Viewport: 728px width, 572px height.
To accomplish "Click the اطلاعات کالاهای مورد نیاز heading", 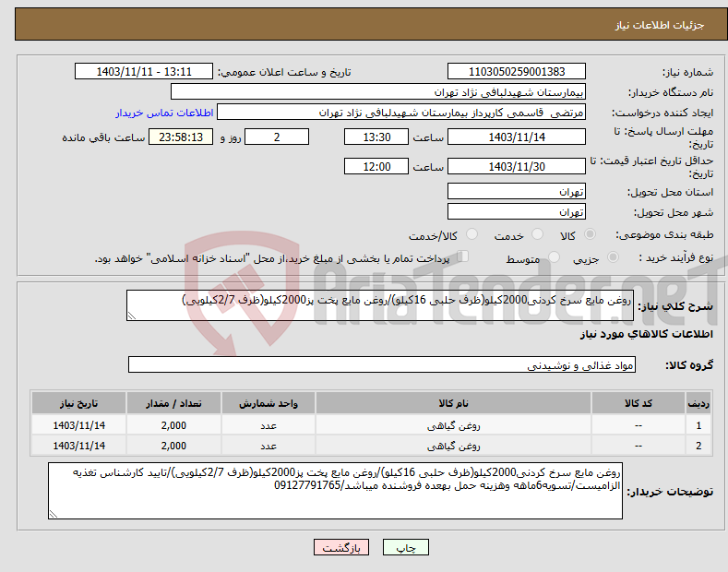I will (646, 334).
